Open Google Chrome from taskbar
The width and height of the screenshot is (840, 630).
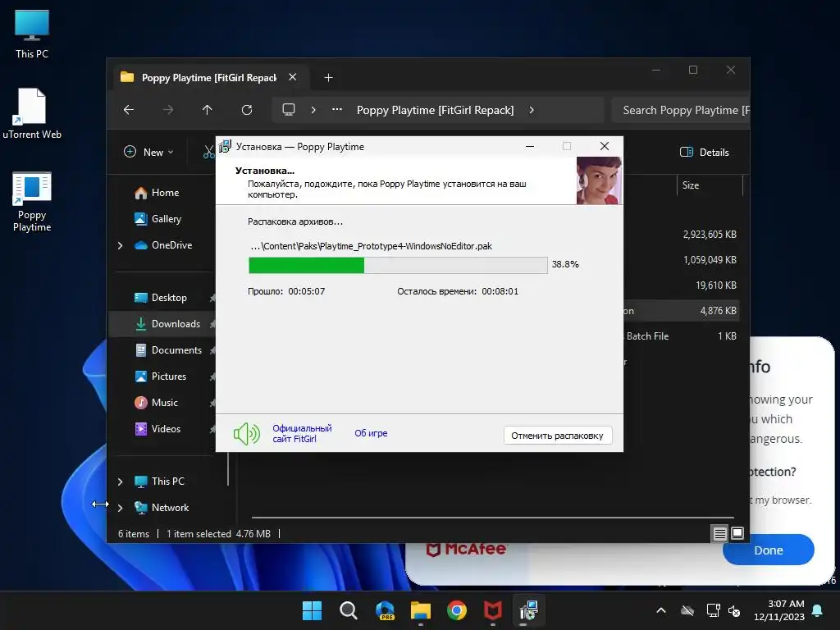(457, 610)
